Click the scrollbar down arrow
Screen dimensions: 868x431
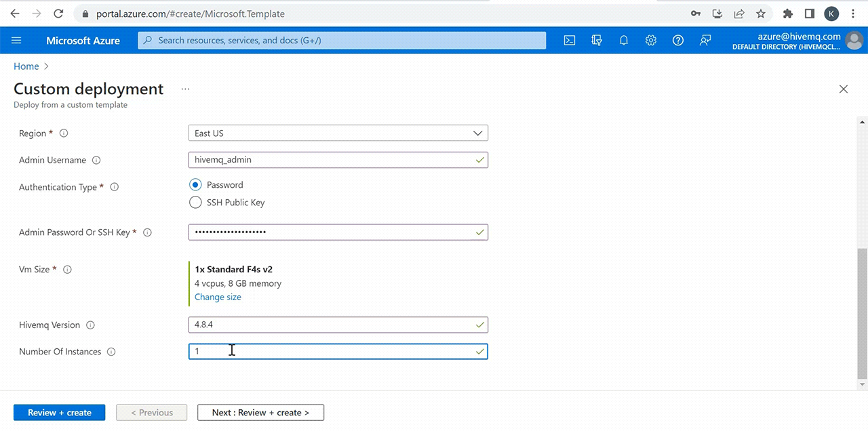[863, 384]
